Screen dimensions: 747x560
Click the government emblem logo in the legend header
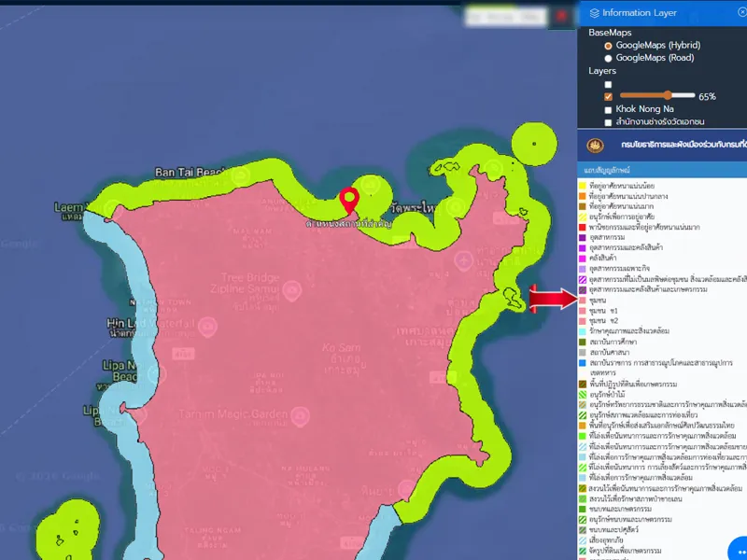(593, 146)
